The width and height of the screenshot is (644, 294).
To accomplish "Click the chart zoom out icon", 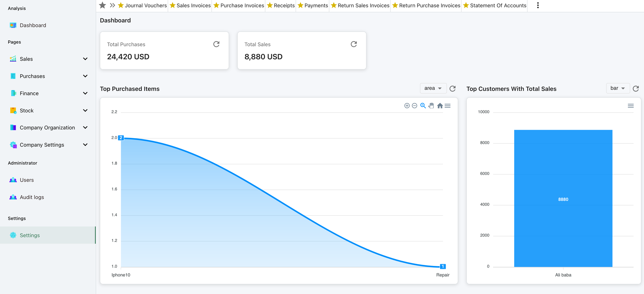I will 414,106.
